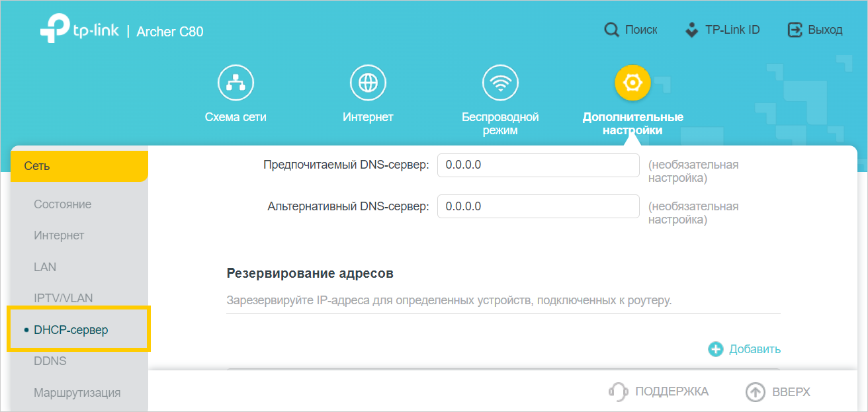Choose DHCP-сервер in the sidebar
Image resolution: width=868 pixels, height=412 pixels.
pyautogui.click(x=71, y=329)
